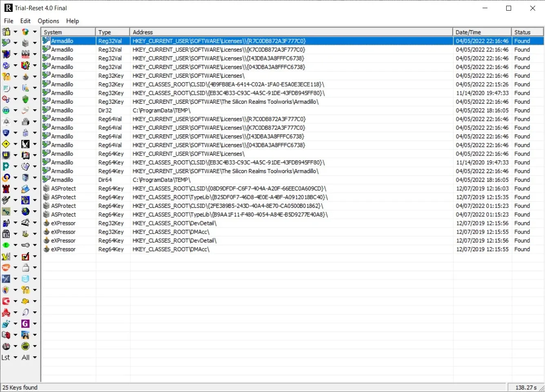Select the green eye icon

click(6, 245)
